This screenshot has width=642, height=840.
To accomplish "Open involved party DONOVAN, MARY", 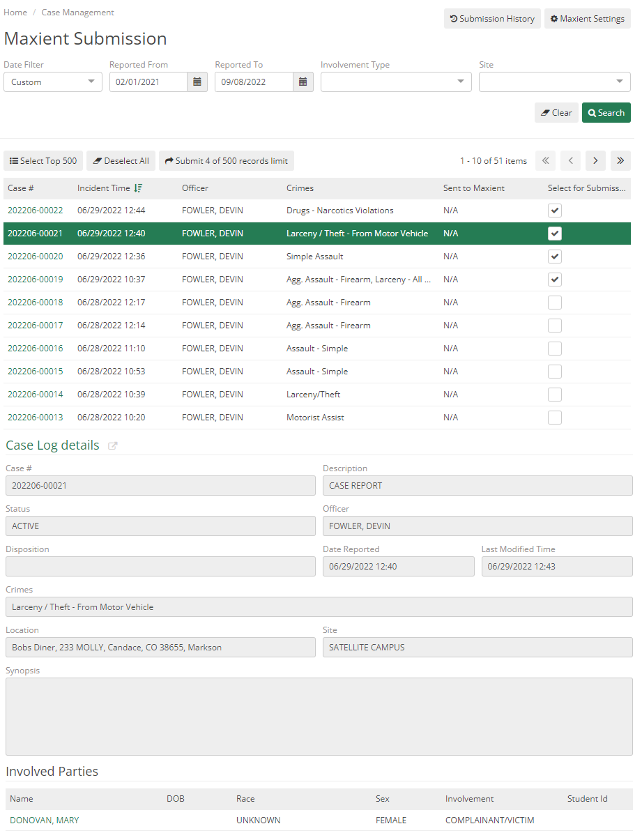I will pos(44,820).
